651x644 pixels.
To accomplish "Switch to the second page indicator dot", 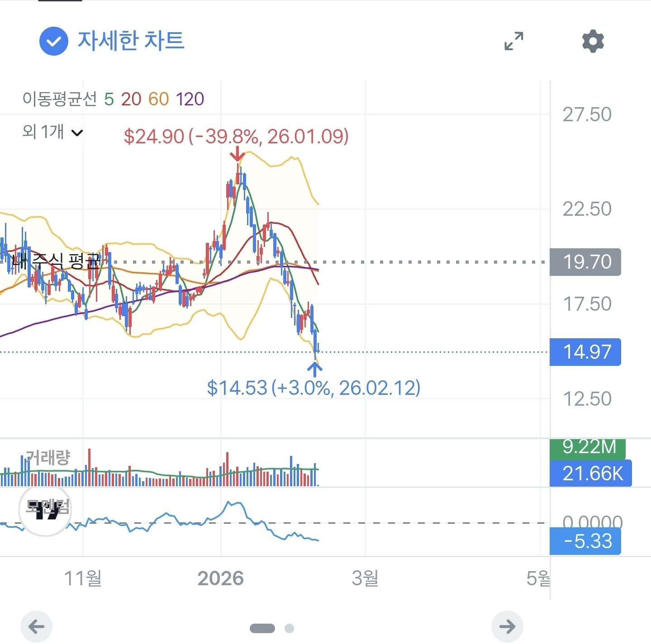I will (x=290, y=628).
